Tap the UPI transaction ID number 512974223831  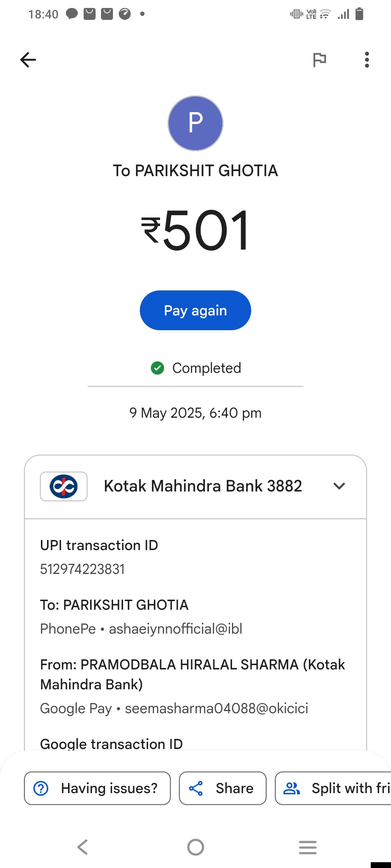(x=83, y=569)
